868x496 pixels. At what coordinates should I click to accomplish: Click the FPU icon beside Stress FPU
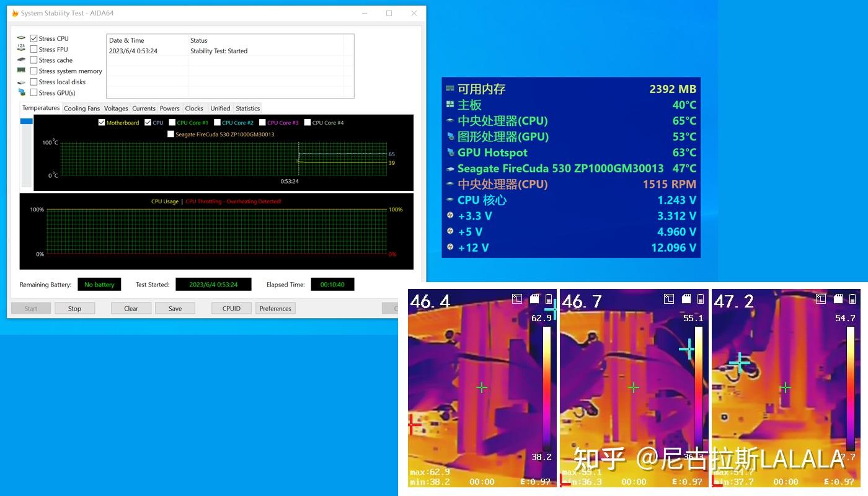tap(22, 49)
